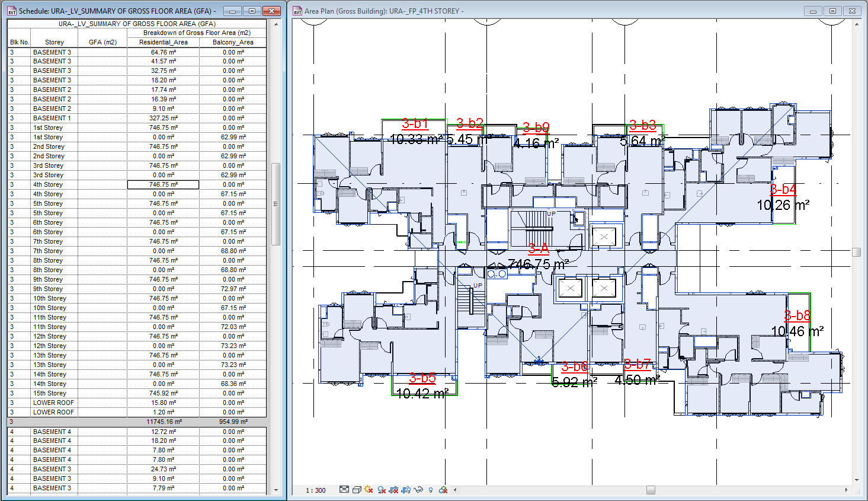Image resolution: width=868 pixels, height=501 pixels.
Task: Select the 3-b8 area tag
Action: coord(796,316)
